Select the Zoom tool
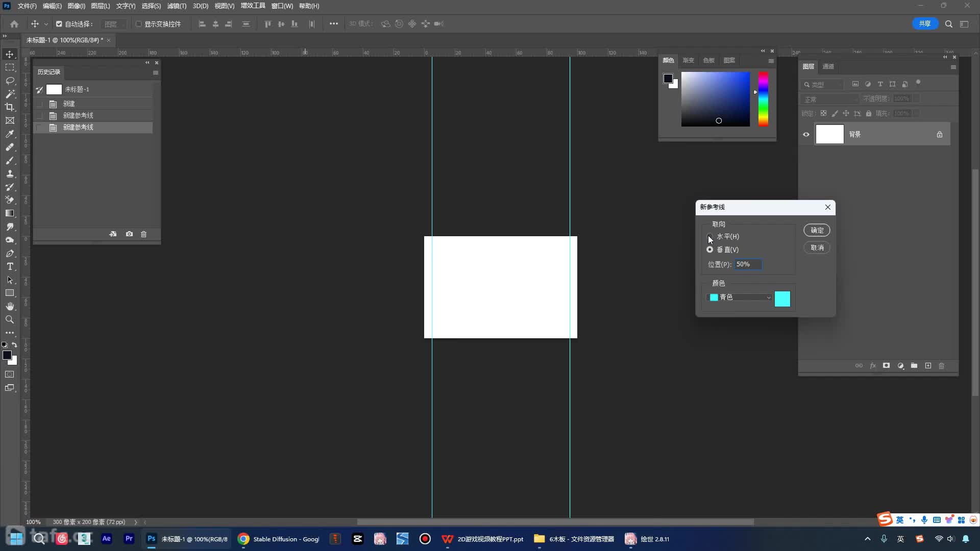This screenshot has height=551, width=980. (10, 319)
